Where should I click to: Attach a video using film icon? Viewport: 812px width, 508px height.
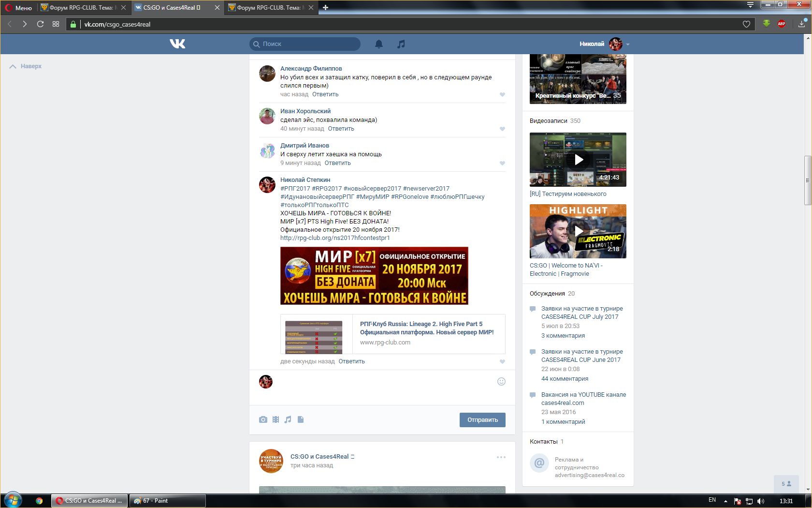click(275, 419)
